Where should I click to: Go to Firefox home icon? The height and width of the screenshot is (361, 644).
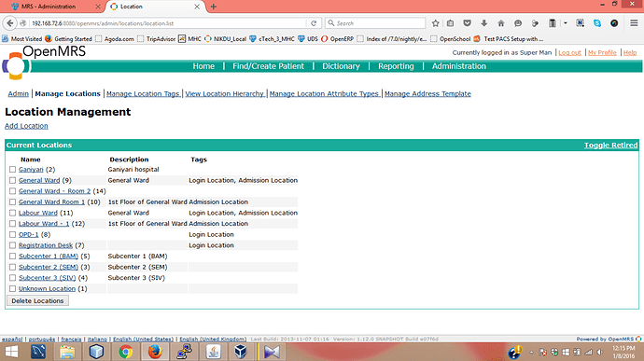[501, 23]
